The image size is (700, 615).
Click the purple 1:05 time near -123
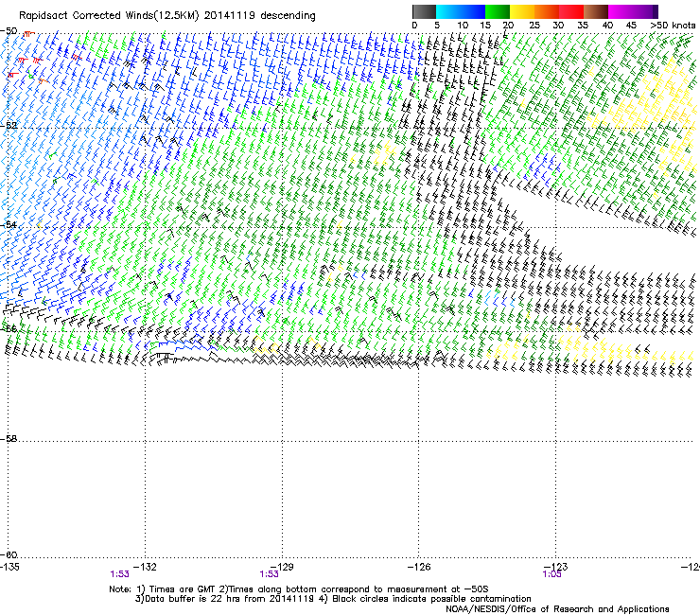(552, 574)
